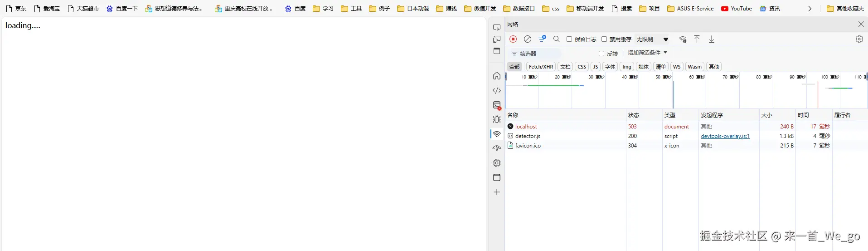The image size is (868, 251).
Task: Open network settings gear
Action: (x=859, y=39)
